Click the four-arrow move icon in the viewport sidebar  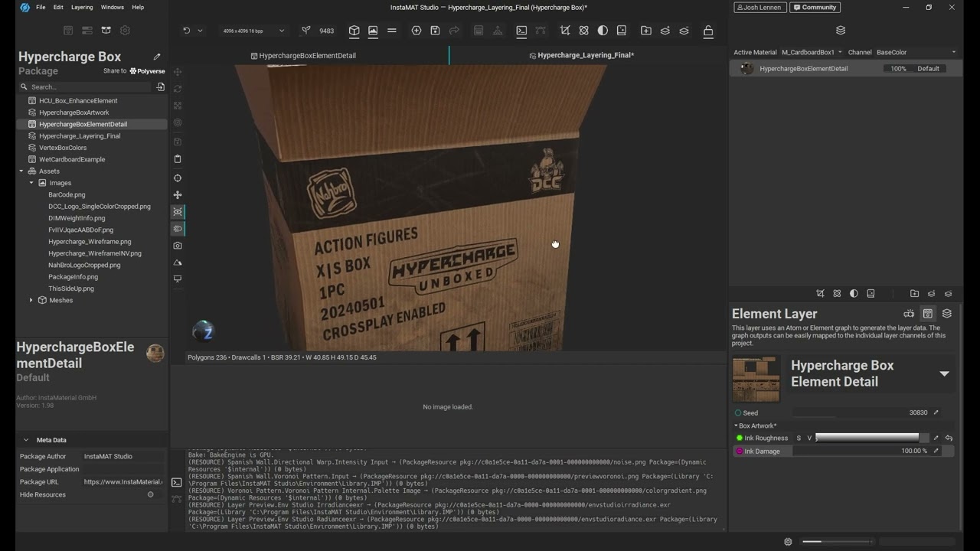coord(178,195)
